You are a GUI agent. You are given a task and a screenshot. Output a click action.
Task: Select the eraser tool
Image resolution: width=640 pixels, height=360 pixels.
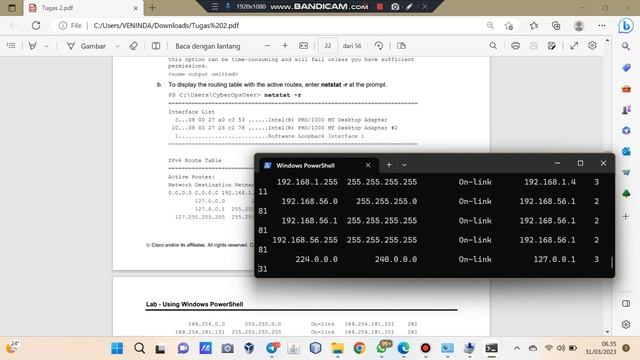(x=133, y=46)
